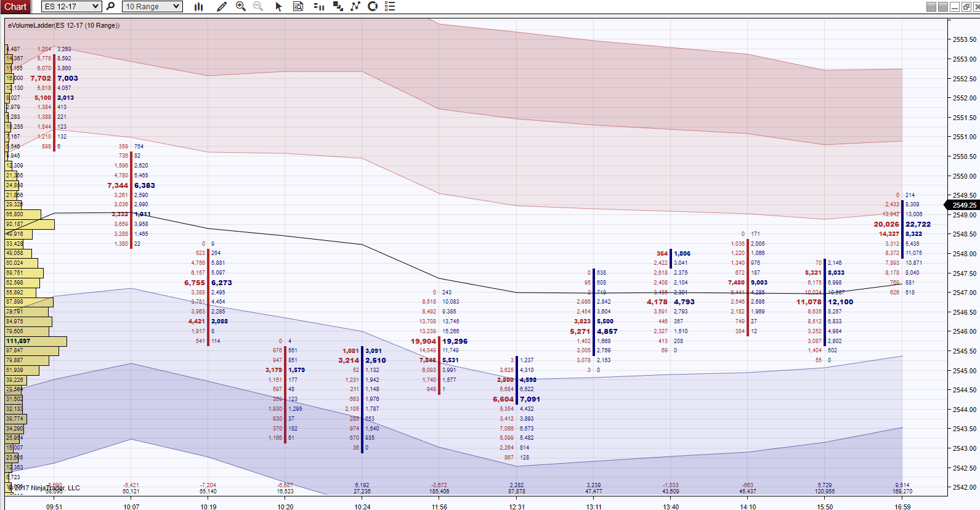The width and height of the screenshot is (980, 510).
Task: Click the bold 19,296 ask volume
Action: (455, 341)
